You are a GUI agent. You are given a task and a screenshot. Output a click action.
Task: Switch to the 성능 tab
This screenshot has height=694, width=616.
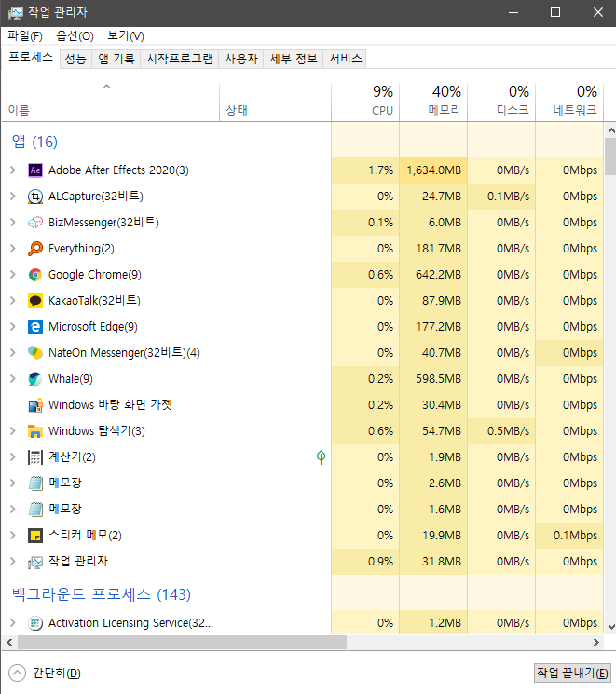click(75, 59)
